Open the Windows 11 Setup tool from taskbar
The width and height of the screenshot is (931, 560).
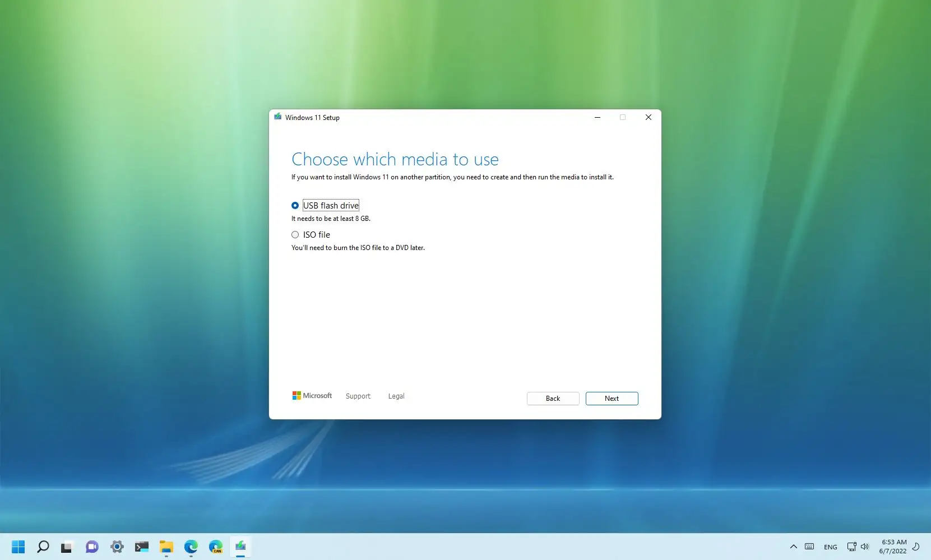240,547
